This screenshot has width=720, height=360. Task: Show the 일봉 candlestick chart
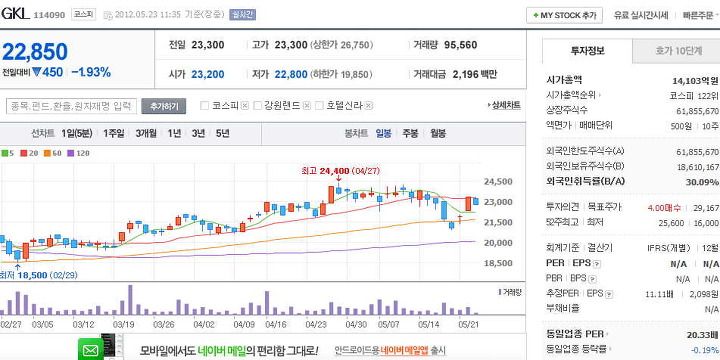click(383, 134)
